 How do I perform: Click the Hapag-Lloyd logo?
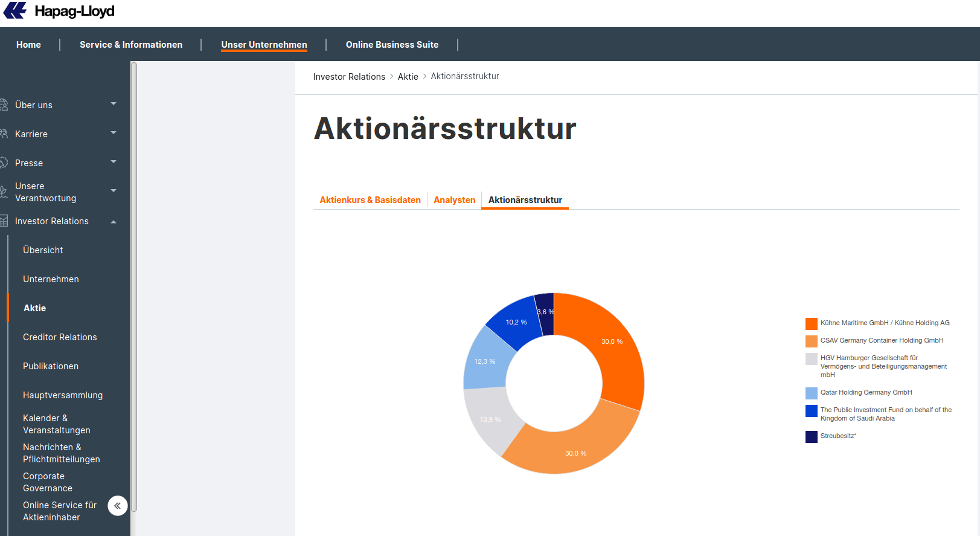(x=59, y=11)
